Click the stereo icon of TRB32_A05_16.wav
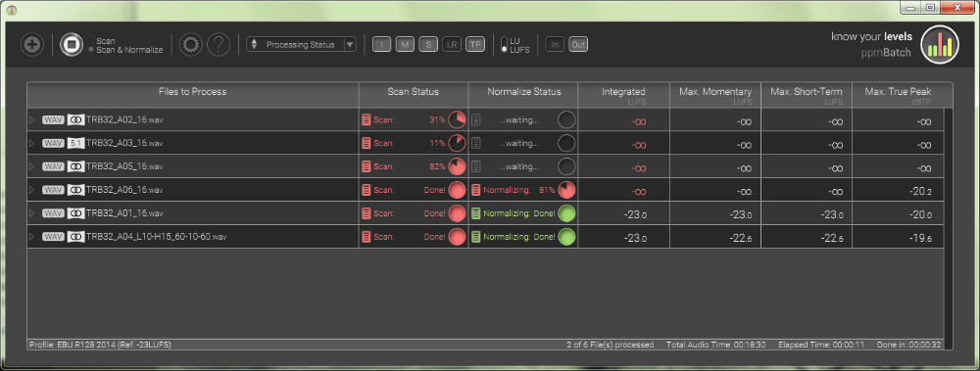The height and width of the screenshot is (371, 980). coord(75,166)
